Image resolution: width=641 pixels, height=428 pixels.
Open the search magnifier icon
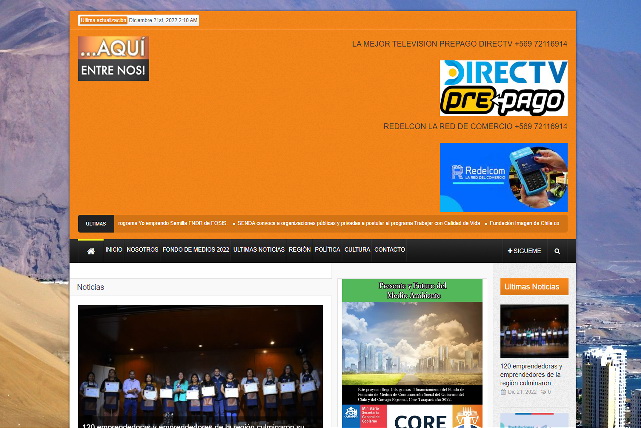557,251
